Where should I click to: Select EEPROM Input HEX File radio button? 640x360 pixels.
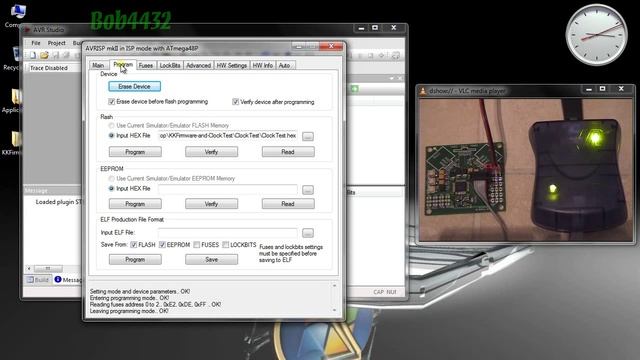click(x=111, y=189)
